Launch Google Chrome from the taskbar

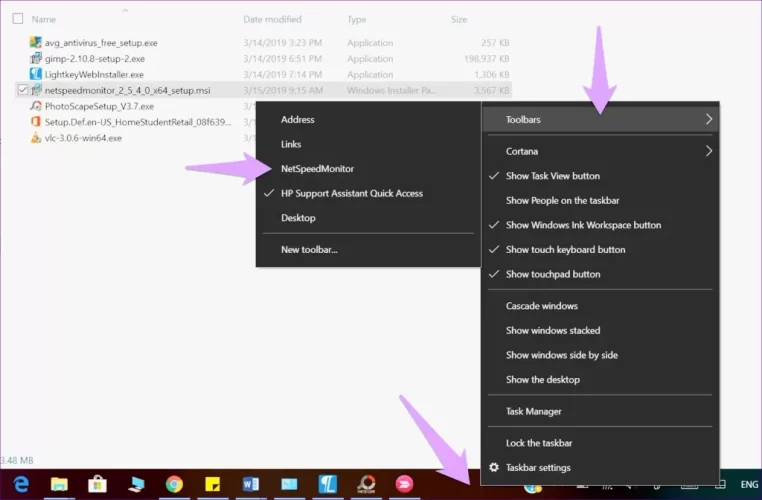click(x=174, y=484)
